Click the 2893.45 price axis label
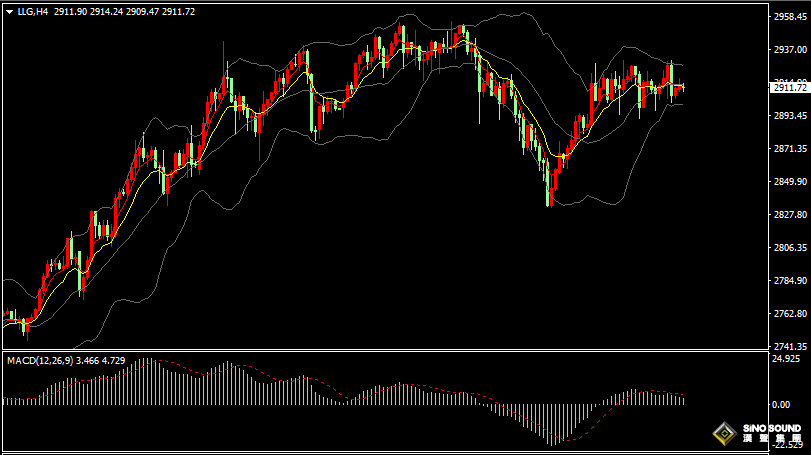This screenshot has height=455, width=811. tap(790, 116)
